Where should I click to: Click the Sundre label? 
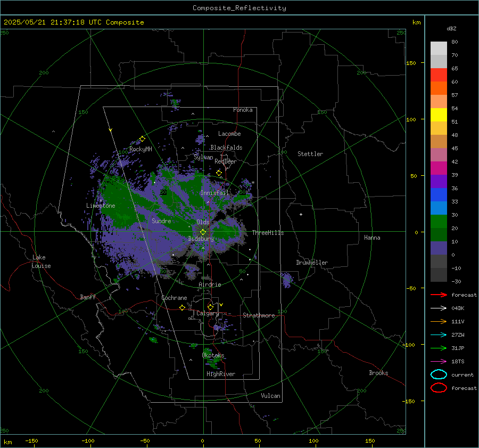[x=162, y=221]
